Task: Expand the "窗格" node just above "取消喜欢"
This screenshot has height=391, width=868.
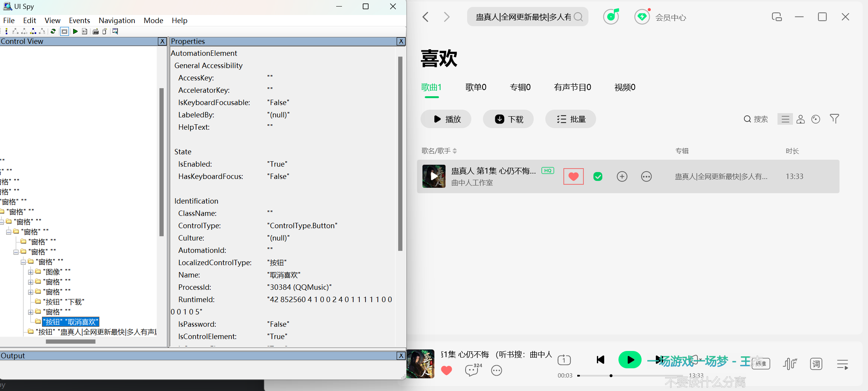Action: click(30, 312)
